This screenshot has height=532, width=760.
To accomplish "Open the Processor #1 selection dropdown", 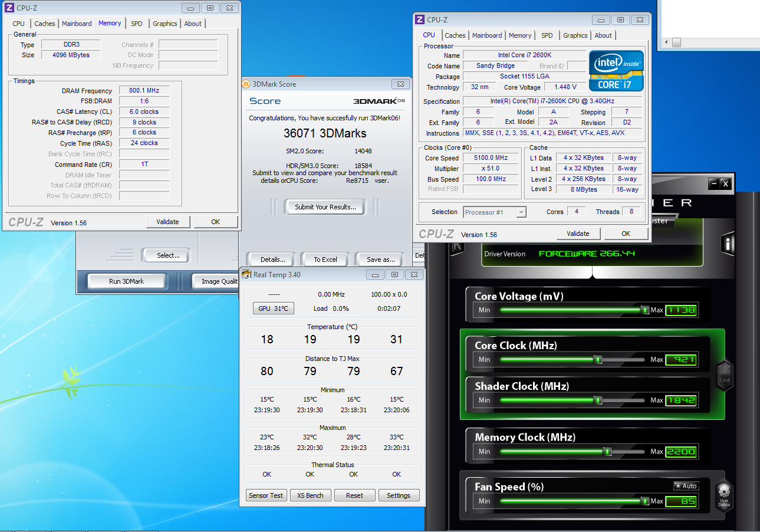I will pyautogui.click(x=495, y=212).
